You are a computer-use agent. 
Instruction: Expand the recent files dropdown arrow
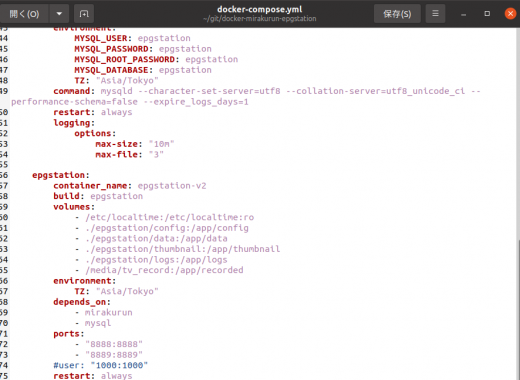click(x=59, y=14)
